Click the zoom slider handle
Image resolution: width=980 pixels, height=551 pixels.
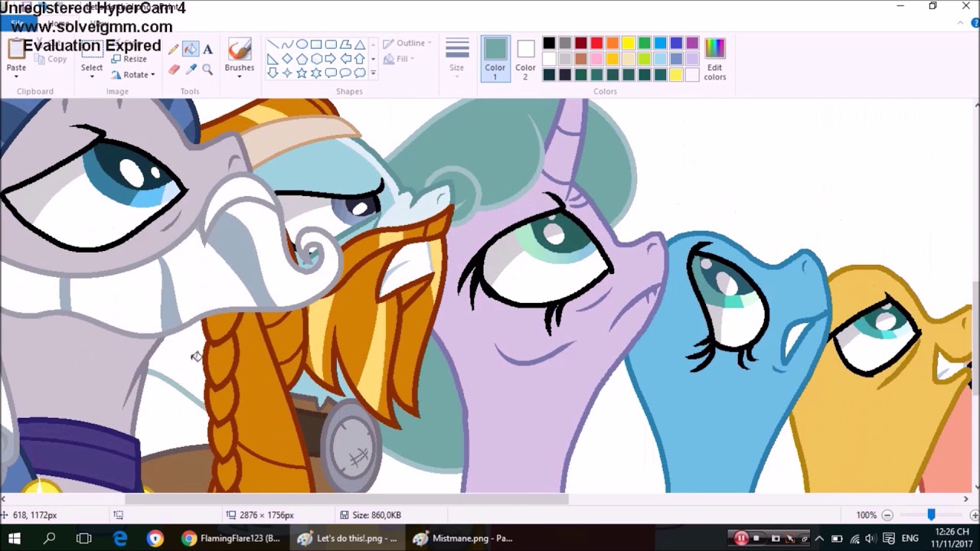931,515
